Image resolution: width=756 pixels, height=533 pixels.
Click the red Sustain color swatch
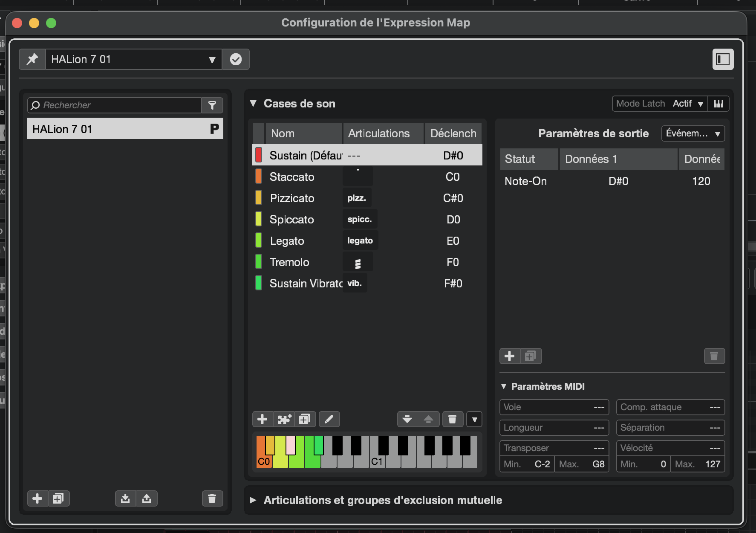(x=259, y=155)
